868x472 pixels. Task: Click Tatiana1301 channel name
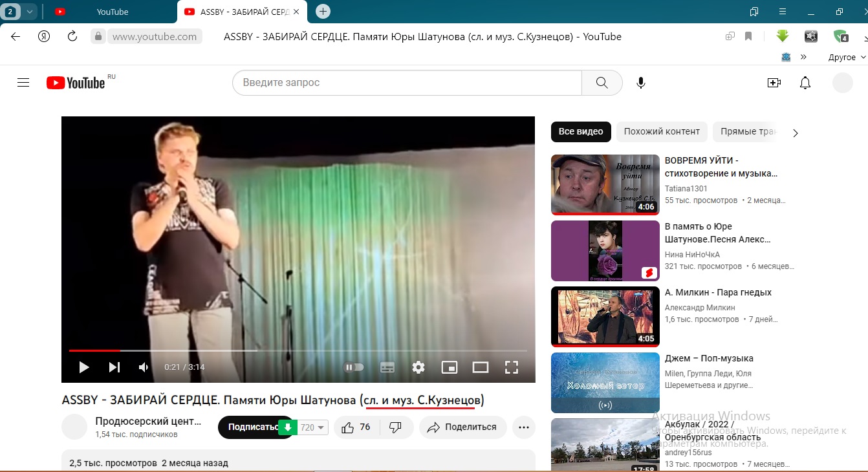pyautogui.click(x=686, y=189)
